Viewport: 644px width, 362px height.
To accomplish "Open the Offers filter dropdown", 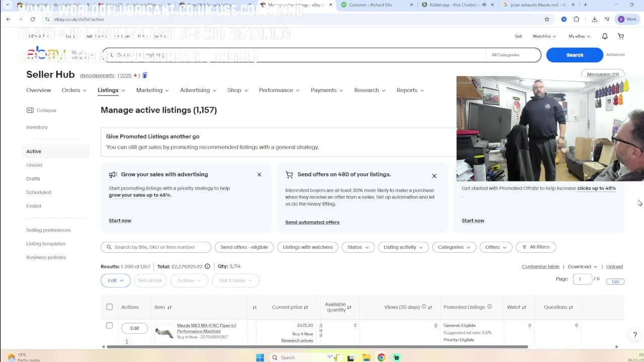I will 496,247.
